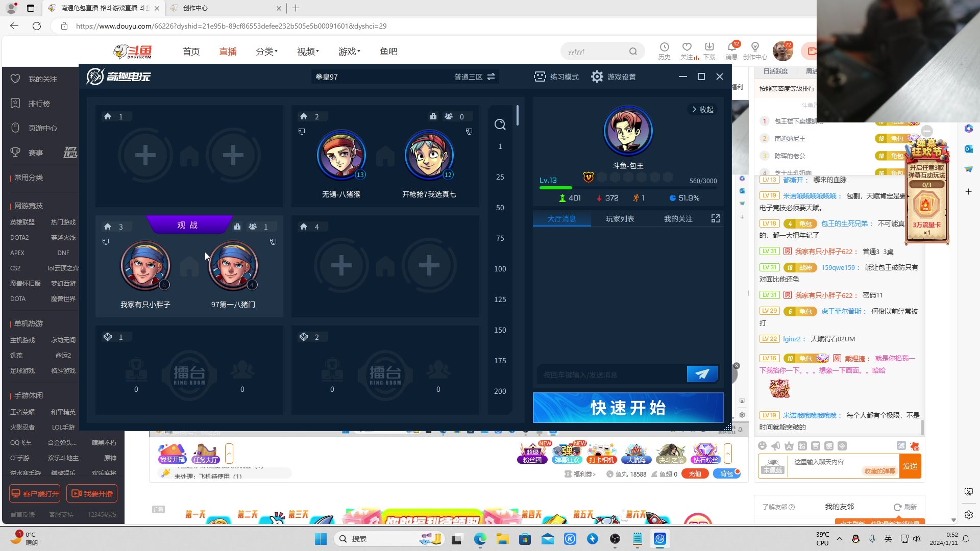980x551 pixels.
Task: Open the 弹幕狂欢 icon
Action: point(567,453)
